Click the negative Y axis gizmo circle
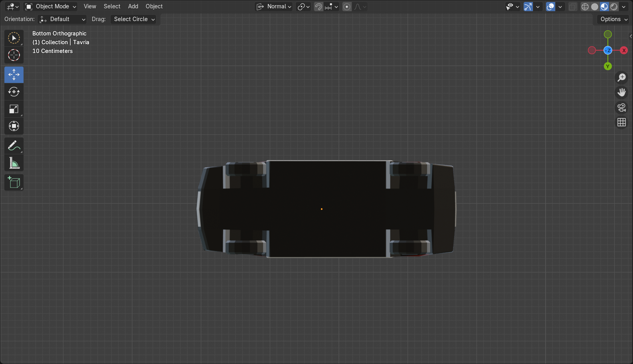Screen dimensions: 633x364 pyautogui.click(x=608, y=34)
